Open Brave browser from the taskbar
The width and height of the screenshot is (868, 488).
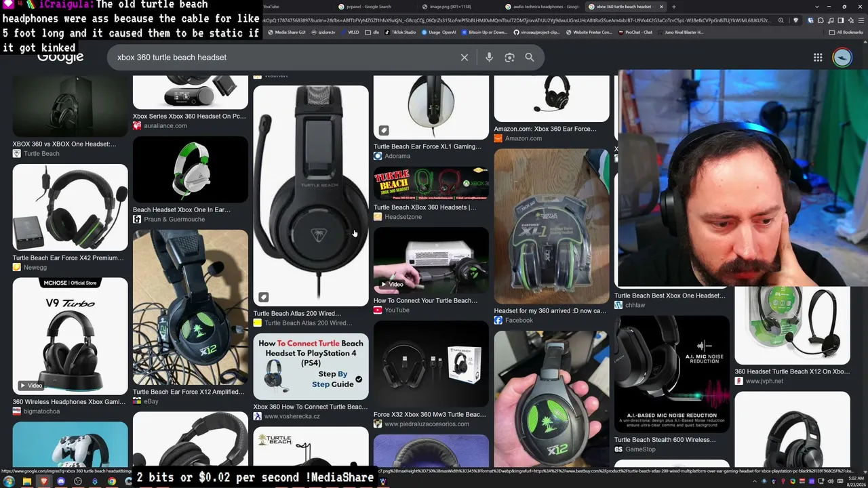43,481
